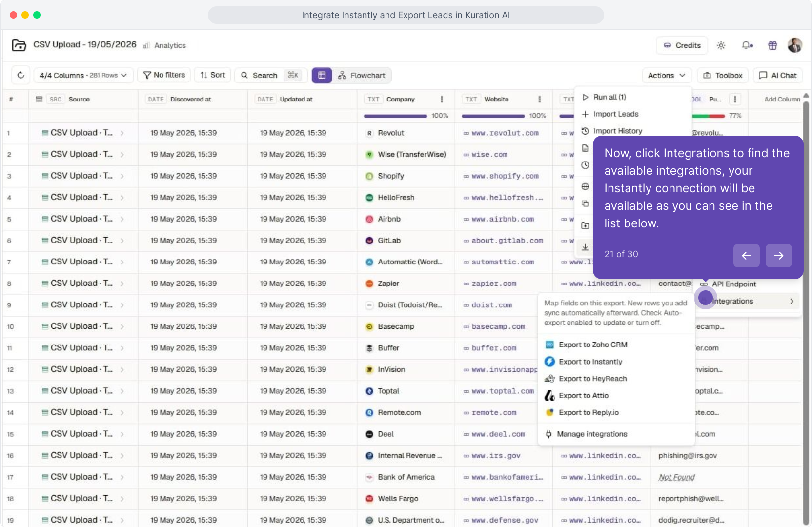Open Manage integrations
The image size is (812, 527).
coord(616,434)
